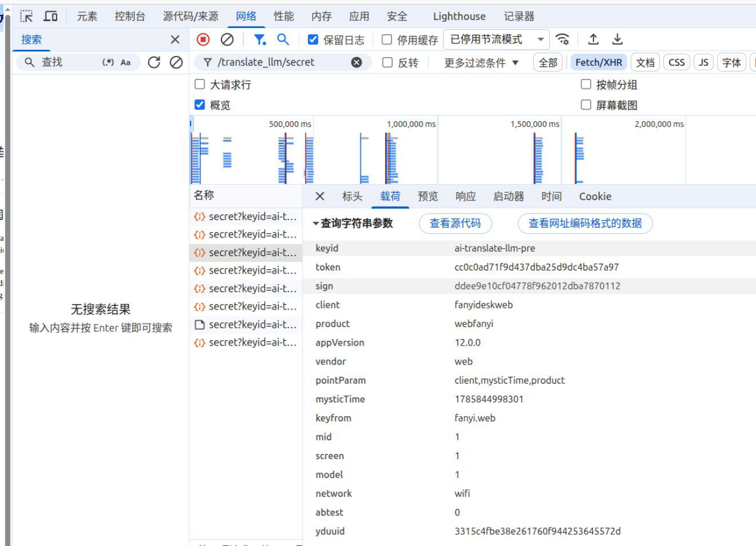The width and height of the screenshot is (756, 546).
Task: Toggle regular expression search option
Action: click(x=108, y=62)
